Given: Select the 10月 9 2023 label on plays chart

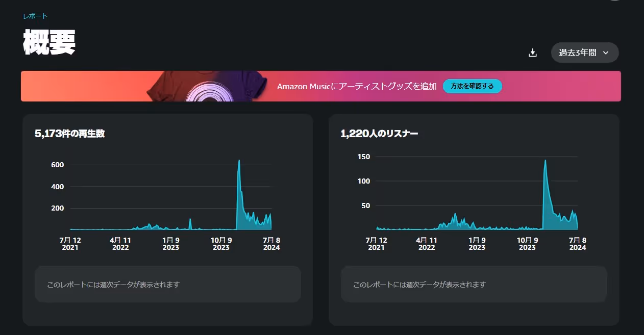Looking at the screenshot, I should coord(221,244).
